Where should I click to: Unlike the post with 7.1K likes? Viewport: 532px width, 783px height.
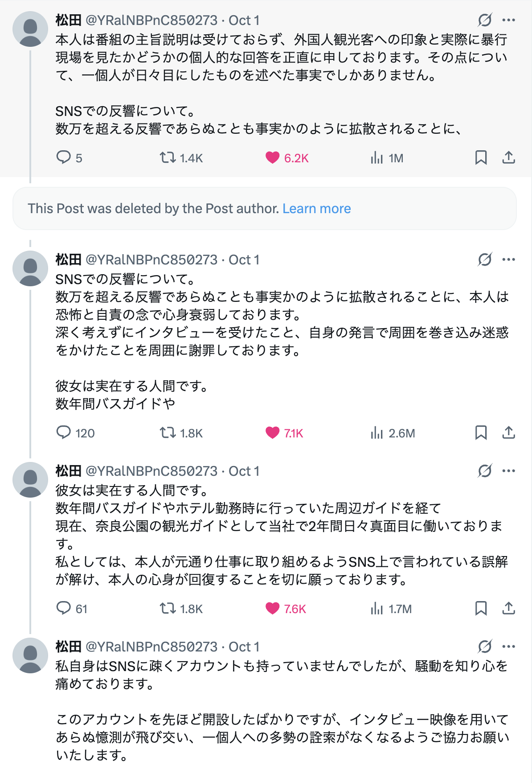(x=272, y=433)
